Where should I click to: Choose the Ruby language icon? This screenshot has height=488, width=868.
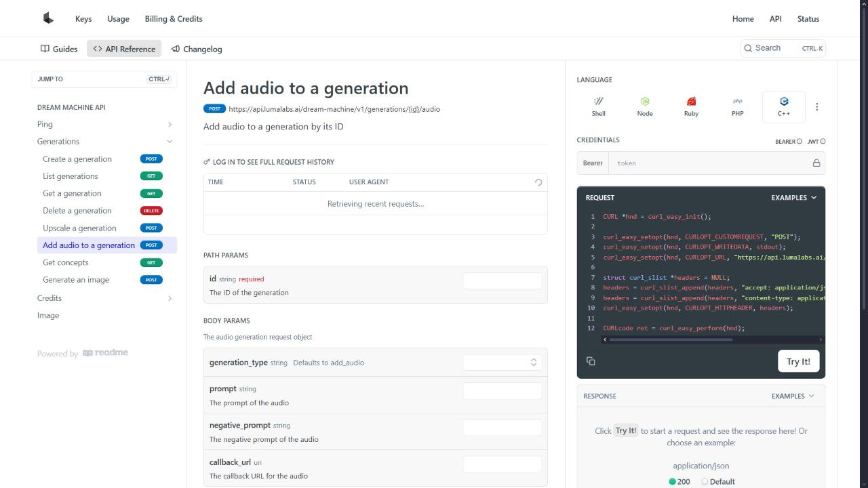691,106
